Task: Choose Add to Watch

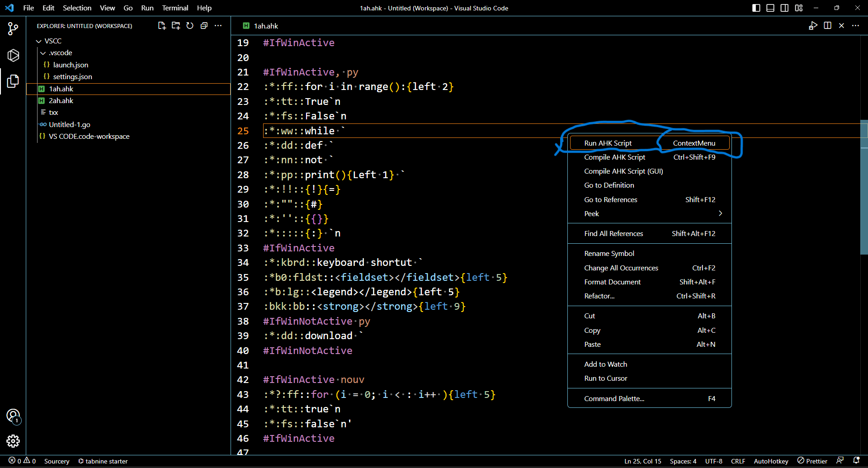Action: 649,364
